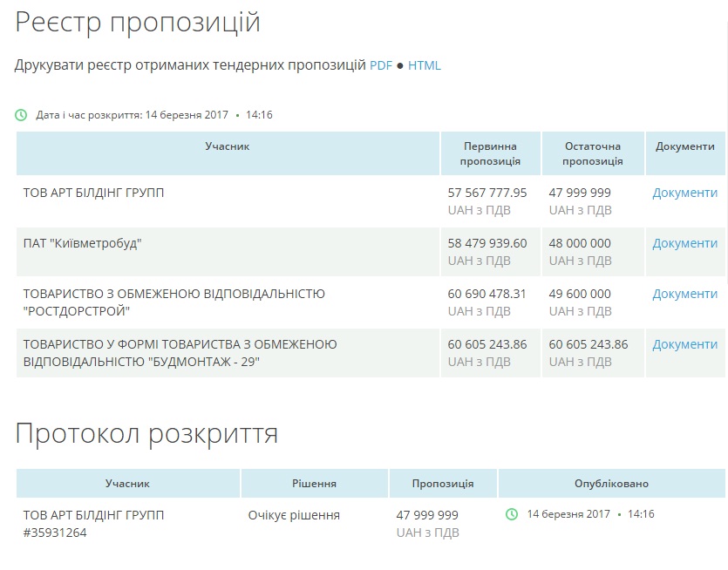This screenshot has height=570, width=728.
Task: Open the HTML version of the registry
Action: click(x=425, y=65)
